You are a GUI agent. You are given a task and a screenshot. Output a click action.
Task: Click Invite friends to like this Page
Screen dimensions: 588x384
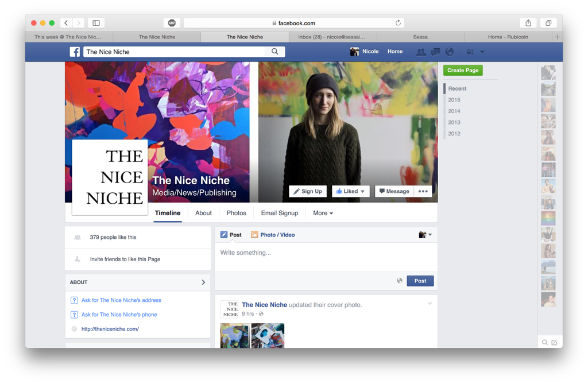(x=125, y=259)
